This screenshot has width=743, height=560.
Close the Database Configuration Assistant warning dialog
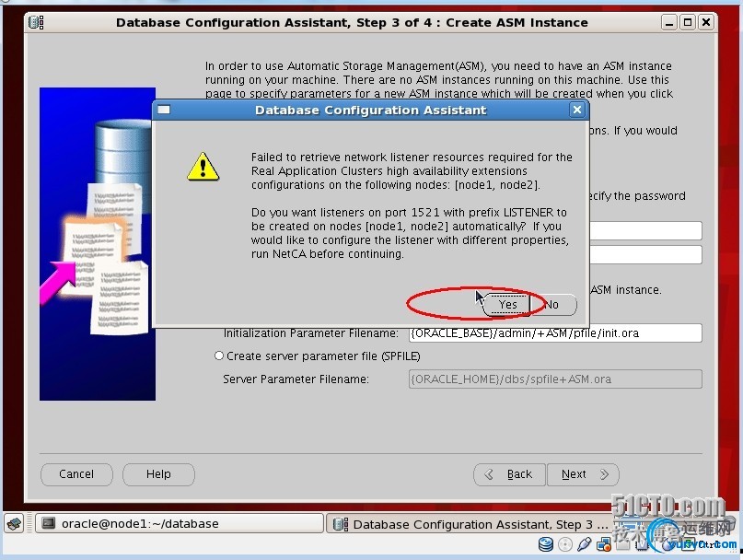[576, 110]
